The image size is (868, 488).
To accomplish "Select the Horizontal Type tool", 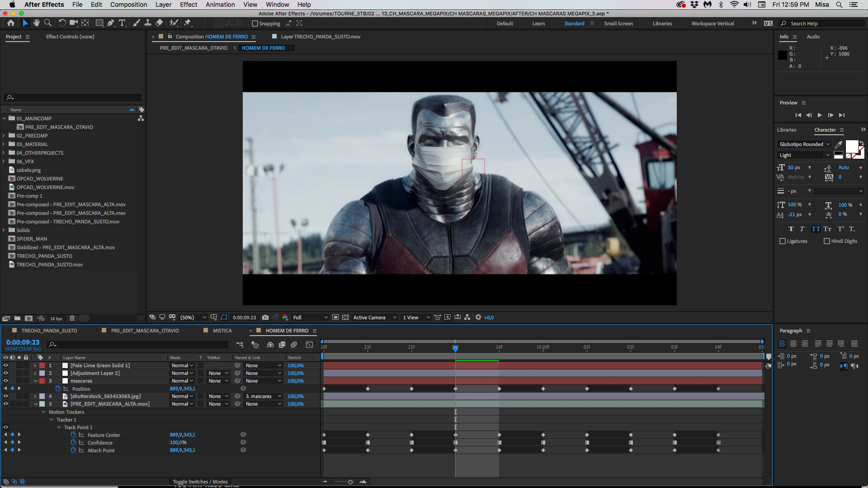I will coord(122,23).
